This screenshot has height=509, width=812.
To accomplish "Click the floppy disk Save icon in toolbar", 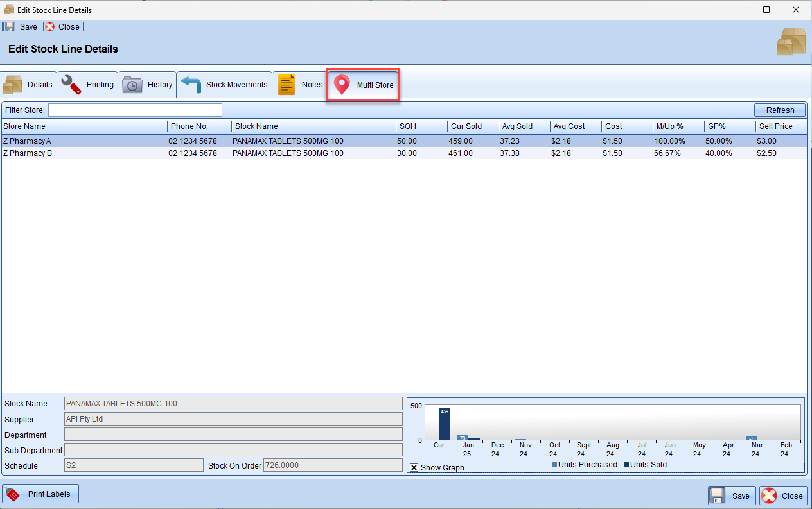I will pyautogui.click(x=10, y=27).
